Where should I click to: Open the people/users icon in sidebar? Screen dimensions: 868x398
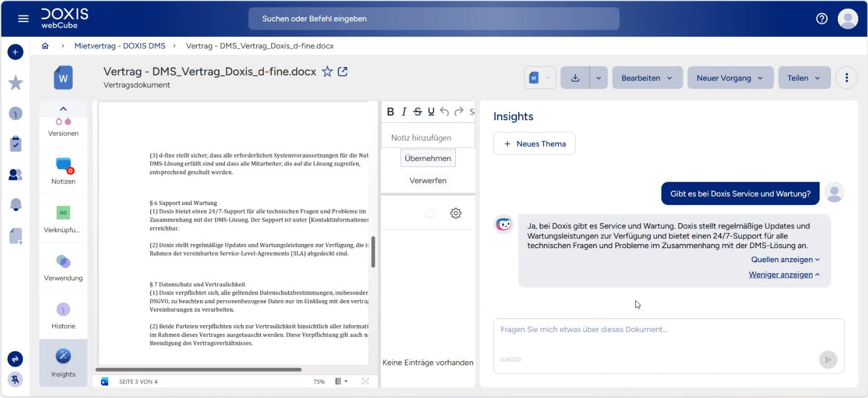16,175
